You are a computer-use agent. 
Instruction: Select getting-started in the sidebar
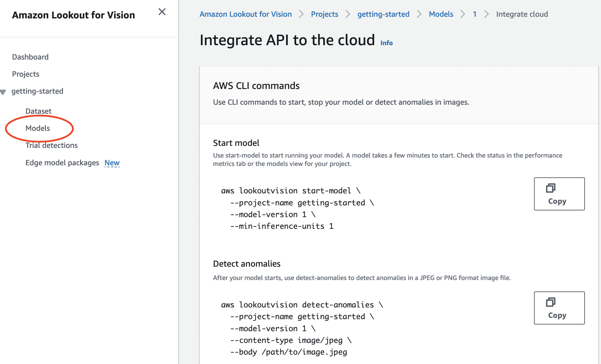(37, 91)
